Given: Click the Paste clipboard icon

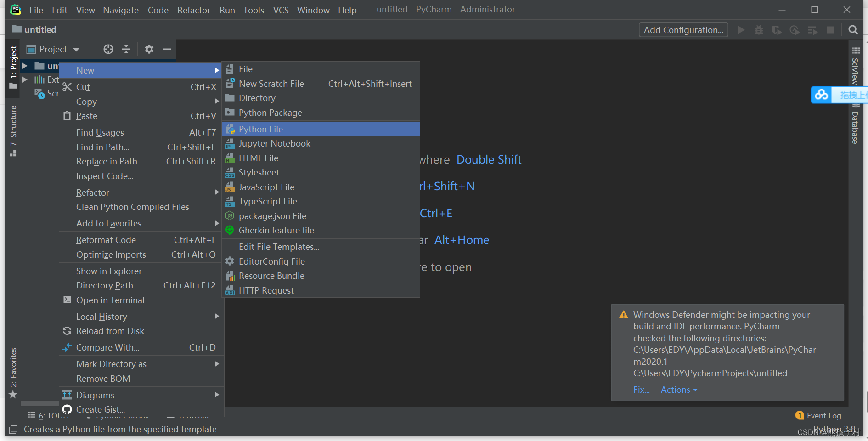Looking at the screenshot, I should tap(67, 116).
